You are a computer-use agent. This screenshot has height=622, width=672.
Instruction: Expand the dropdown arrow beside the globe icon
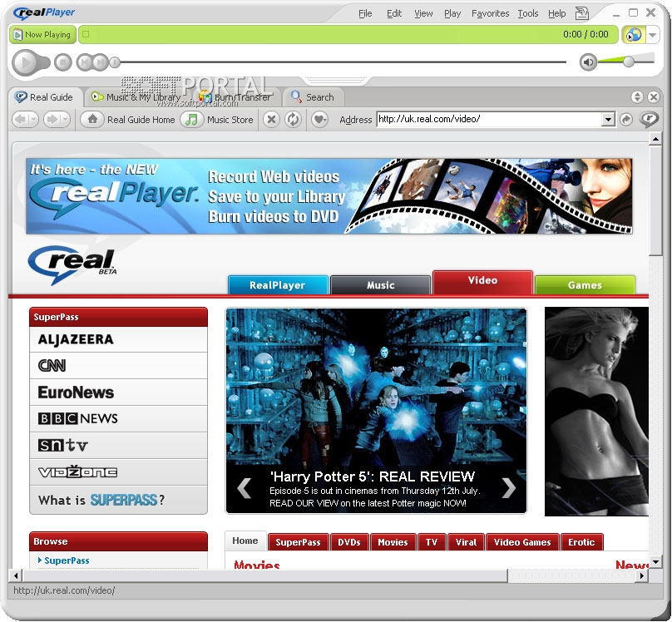click(652, 35)
